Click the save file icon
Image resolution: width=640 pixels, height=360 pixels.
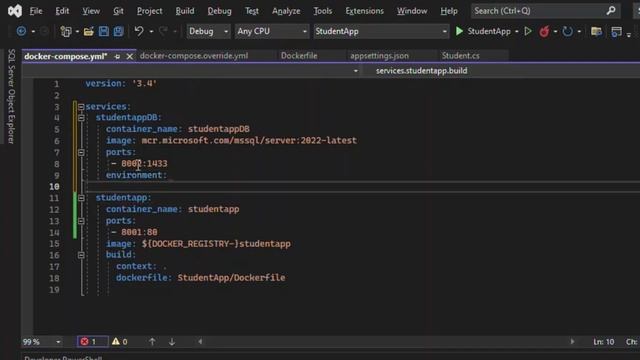pos(104,31)
